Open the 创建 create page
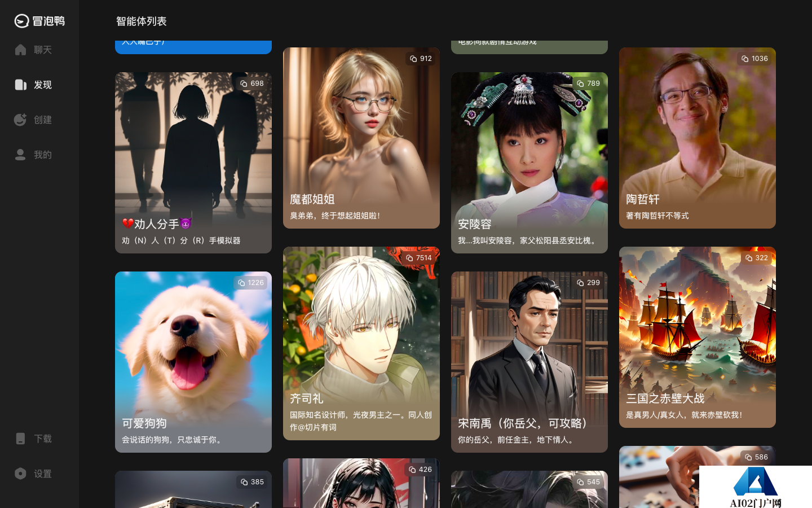Viewport: 812px width, 508px height. point(33,120)
